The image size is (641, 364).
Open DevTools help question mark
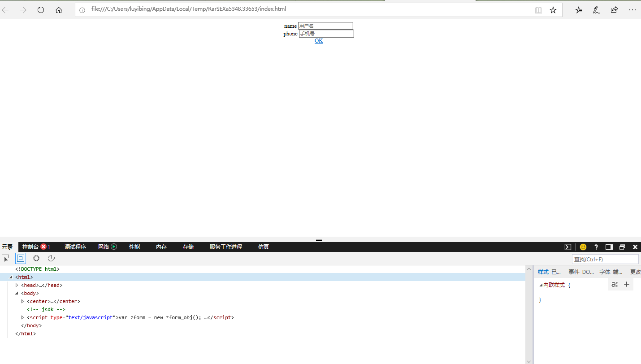596,247
